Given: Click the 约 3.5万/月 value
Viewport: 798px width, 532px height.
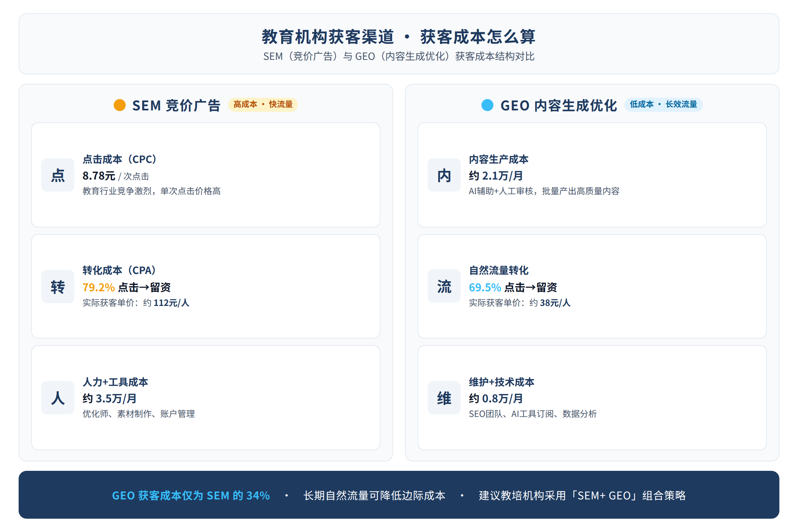Looking at the screenshot, I should click(110, 399).
